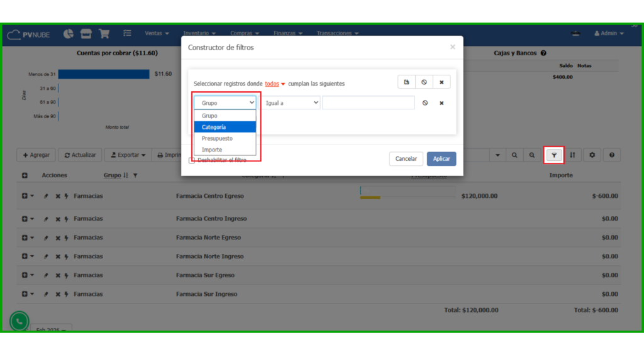Viewport: 644px width, 362px height.
Task: Click the pie chart dashboard icon in the navbar
Action: (x=69, y=33)
